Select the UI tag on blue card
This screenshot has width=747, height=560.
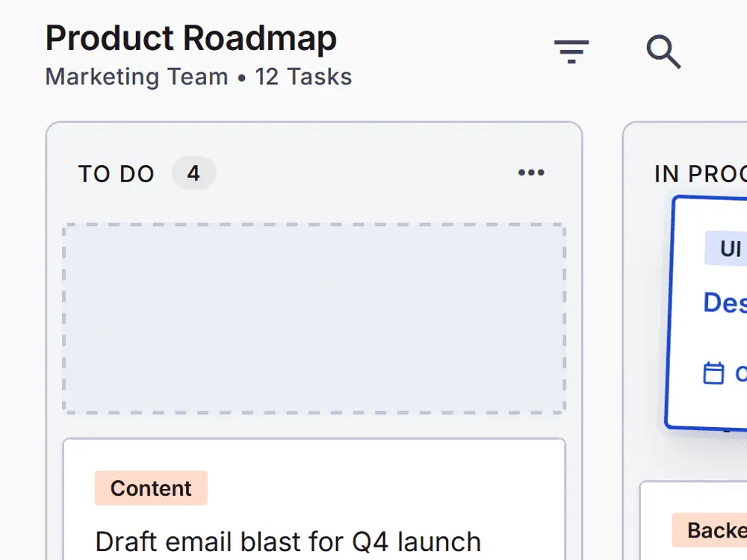pos(726,249)
